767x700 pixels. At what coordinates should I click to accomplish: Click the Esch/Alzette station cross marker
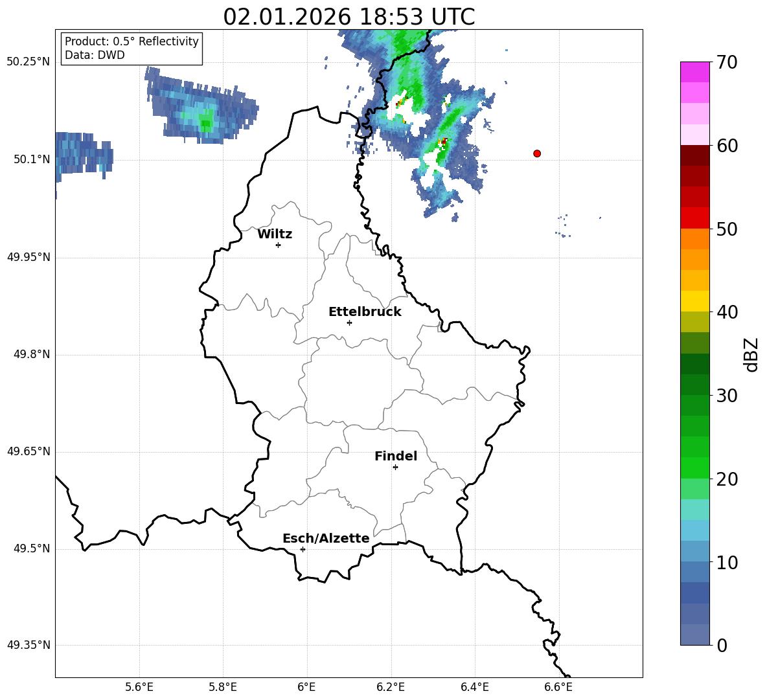pyautogui.click(x=303, y=549)
